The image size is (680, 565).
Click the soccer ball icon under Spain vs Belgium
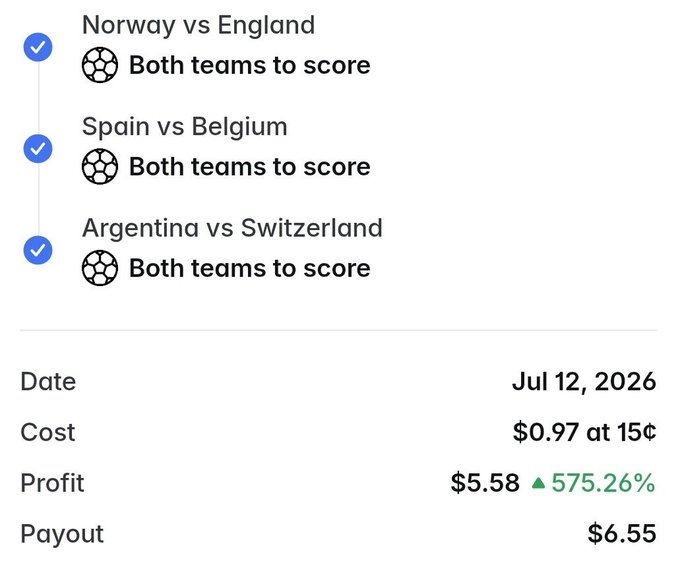tap(100, 167)
